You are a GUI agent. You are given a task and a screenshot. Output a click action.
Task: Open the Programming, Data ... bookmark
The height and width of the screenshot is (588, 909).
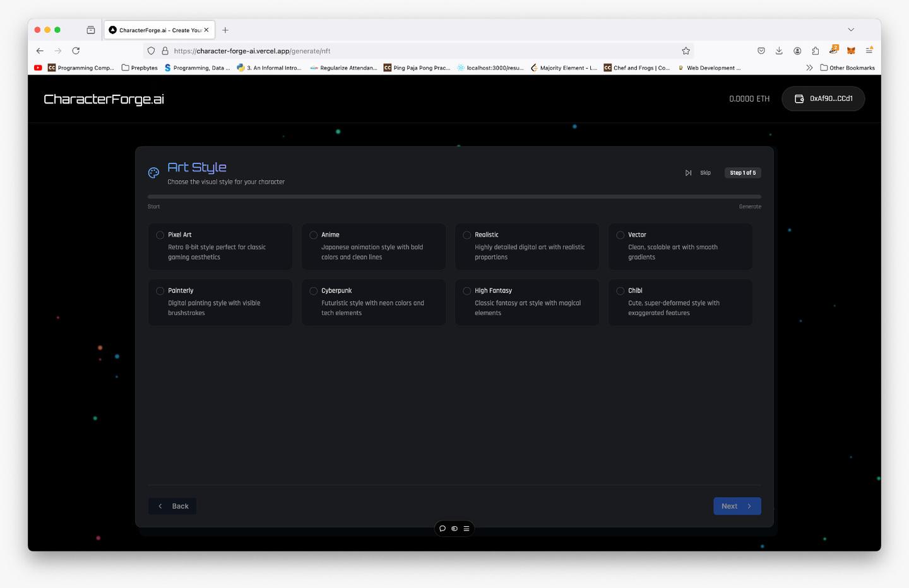click(x=197, y=68)
